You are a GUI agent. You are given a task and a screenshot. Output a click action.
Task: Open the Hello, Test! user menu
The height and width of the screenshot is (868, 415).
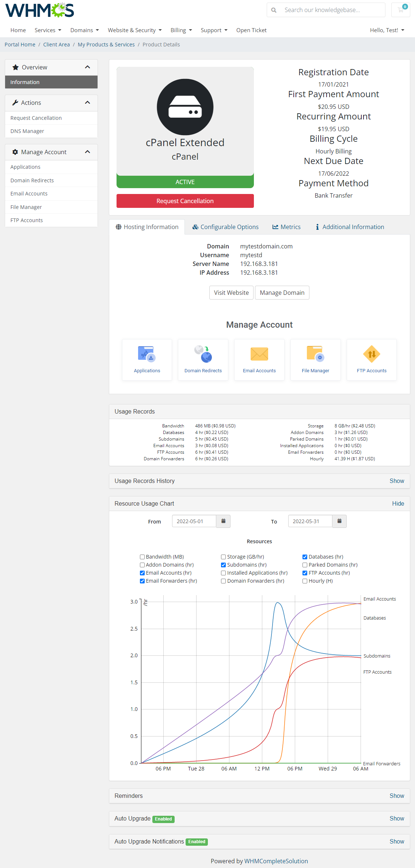click(387, 30)
